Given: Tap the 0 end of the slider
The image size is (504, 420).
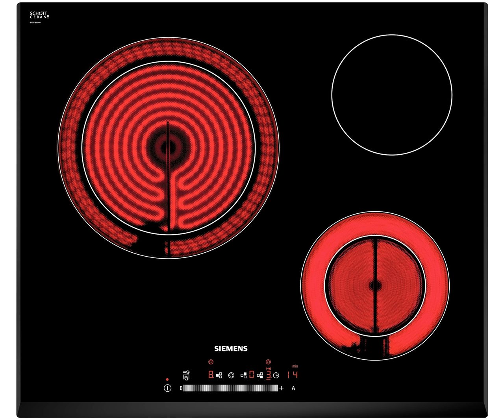Looking at the screenshot, I should coord(181,388).
